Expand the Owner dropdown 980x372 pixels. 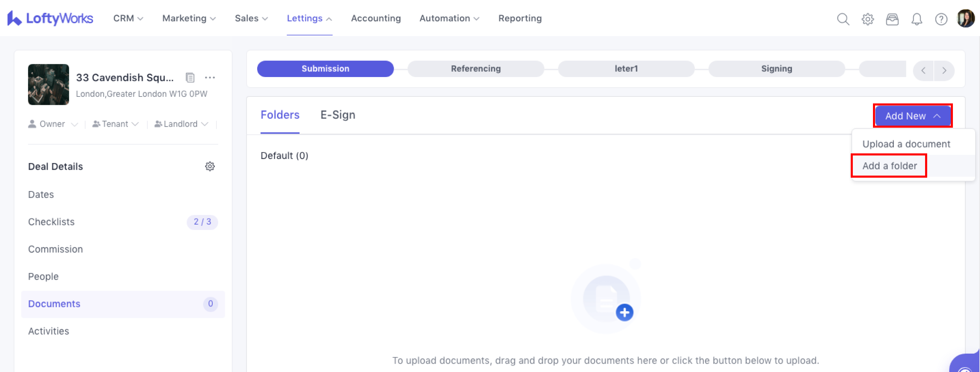click(x=52, y=124)
